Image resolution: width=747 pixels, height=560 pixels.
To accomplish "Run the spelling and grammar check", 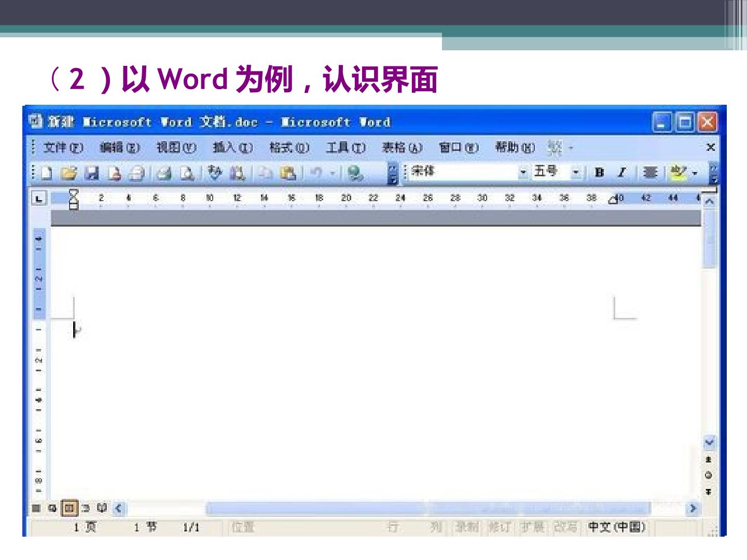I will 214,173.
